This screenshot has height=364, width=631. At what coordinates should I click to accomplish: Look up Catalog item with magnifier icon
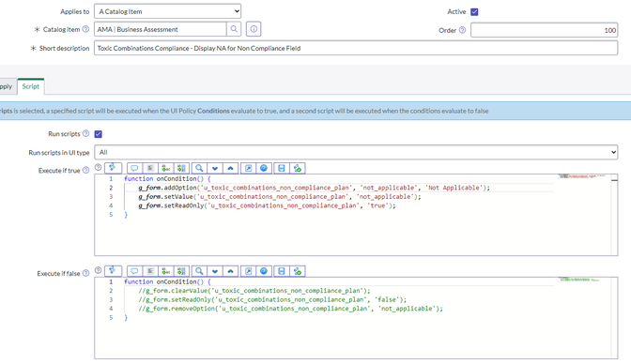click(x=234, y=29)
